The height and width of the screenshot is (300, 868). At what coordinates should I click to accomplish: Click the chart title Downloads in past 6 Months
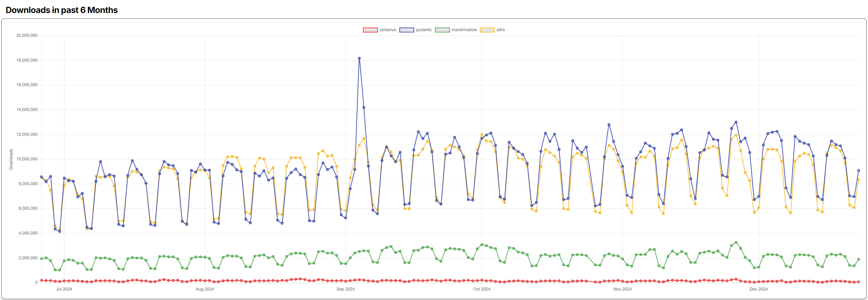coord(62,10)
